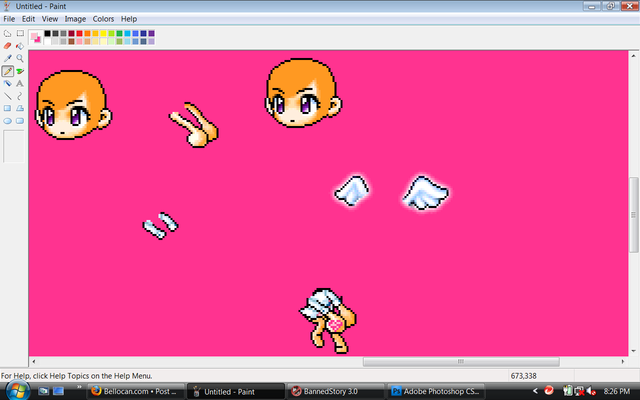Pick the Rectangle shape tool
This screenshot has height=400, width=640.
[7, 108]
